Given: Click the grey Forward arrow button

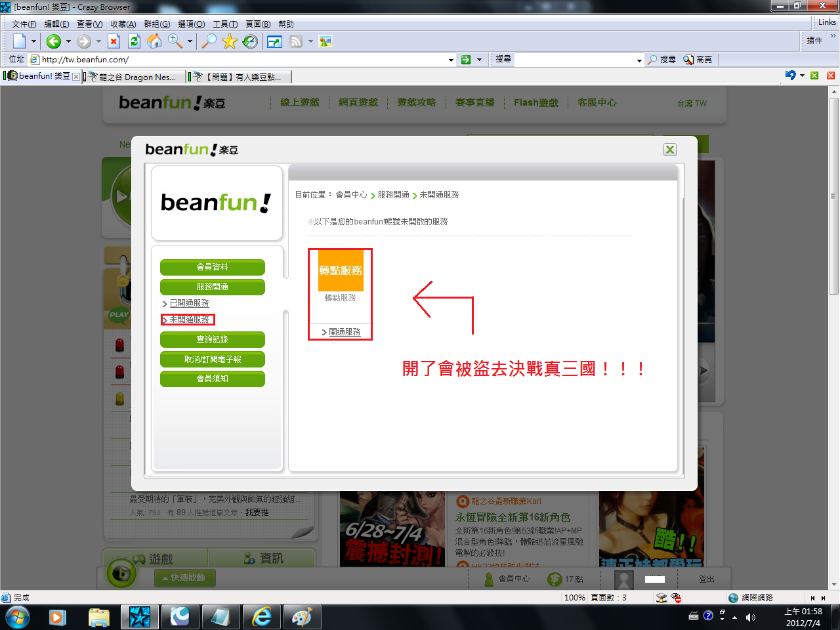Looking at the screenshot, I should (84, 41).
